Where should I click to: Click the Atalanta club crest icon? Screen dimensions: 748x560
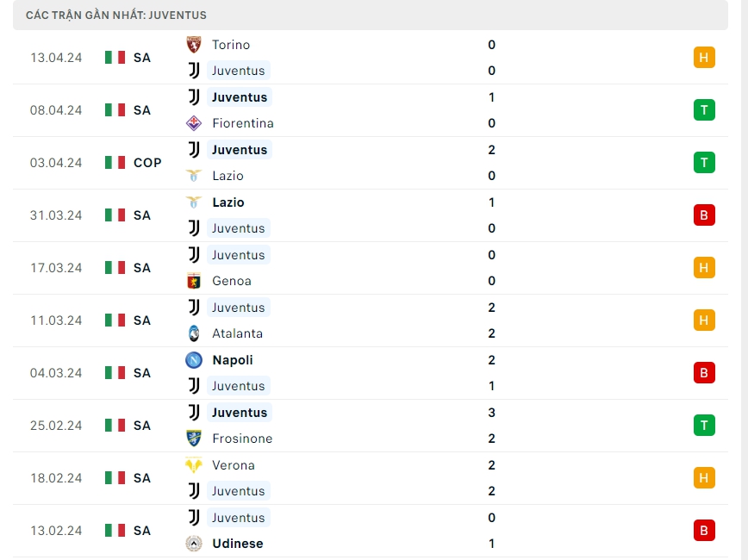[x=194, y=333]
